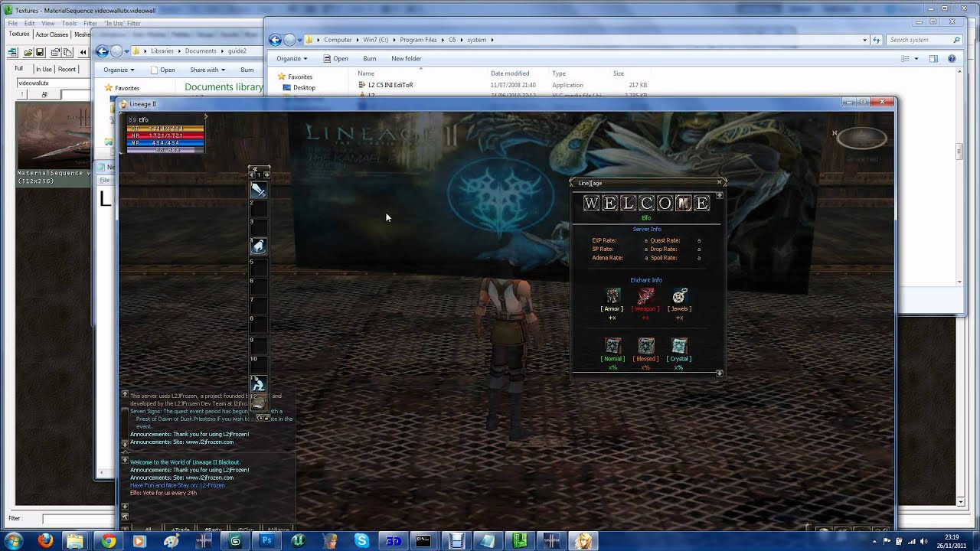Close the Lineage welcome panel

pos(719,182)
